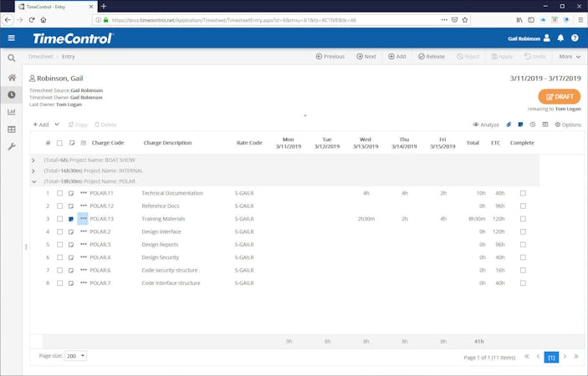Select row checkbox for POLAR.11
This screenshot has width=588, height=376.
(x=59, y=193)
